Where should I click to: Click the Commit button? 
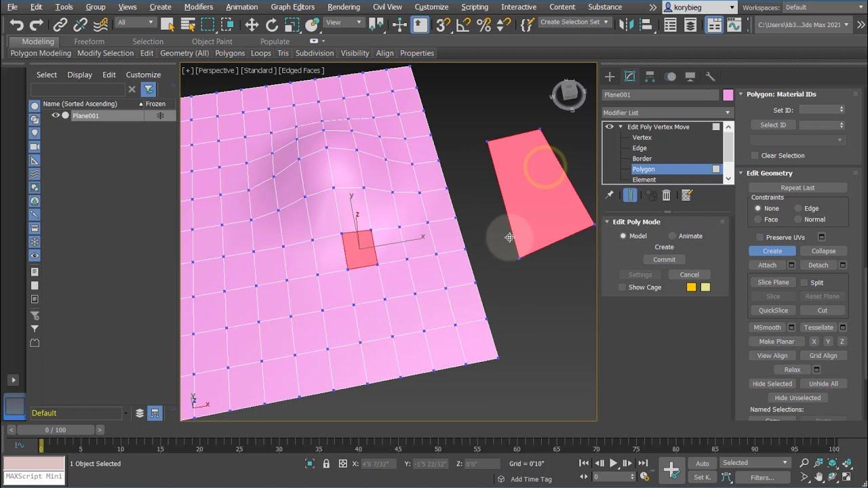click(664, 260)
